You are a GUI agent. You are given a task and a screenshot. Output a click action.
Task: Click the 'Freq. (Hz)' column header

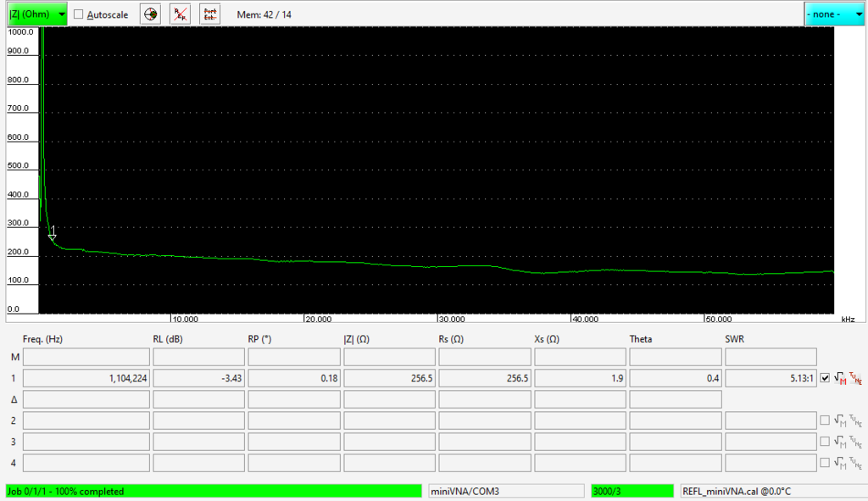tap(42, 339)
